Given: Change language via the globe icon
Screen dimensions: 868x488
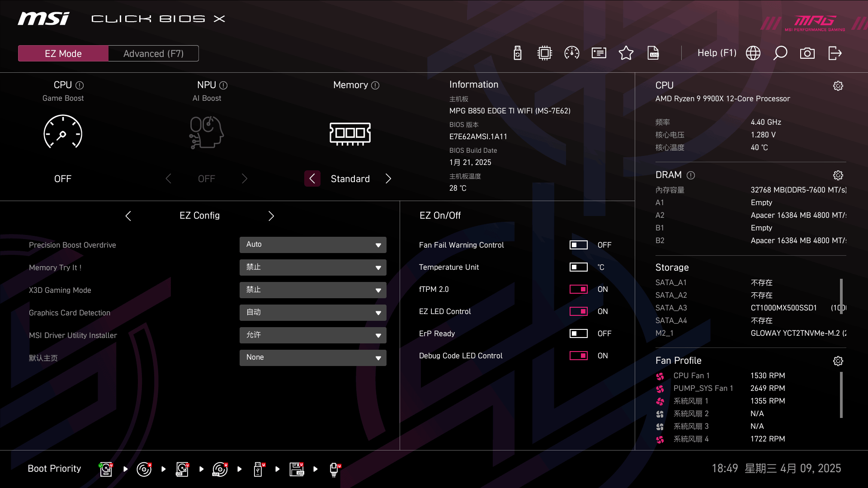Looking at the screenshot, I should click(753, 53).
